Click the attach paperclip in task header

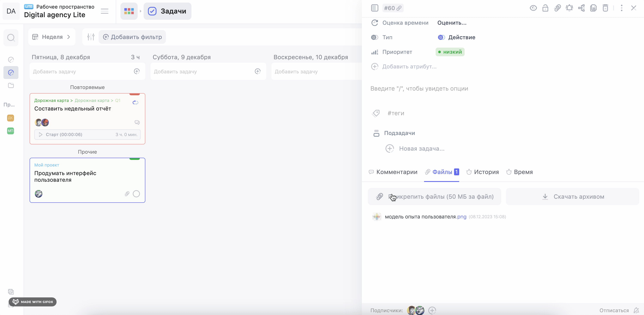coord(557,8)
